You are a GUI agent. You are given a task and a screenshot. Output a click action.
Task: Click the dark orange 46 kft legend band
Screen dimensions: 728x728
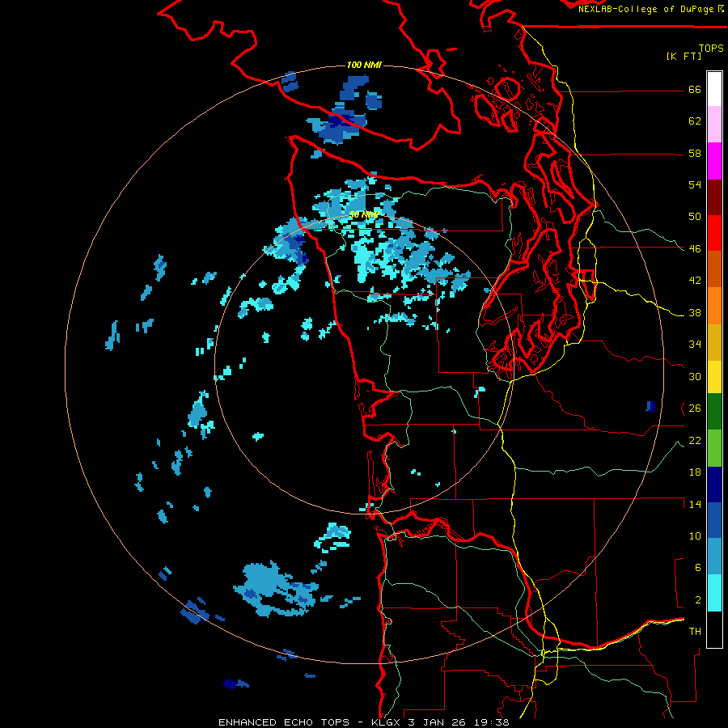714,269
